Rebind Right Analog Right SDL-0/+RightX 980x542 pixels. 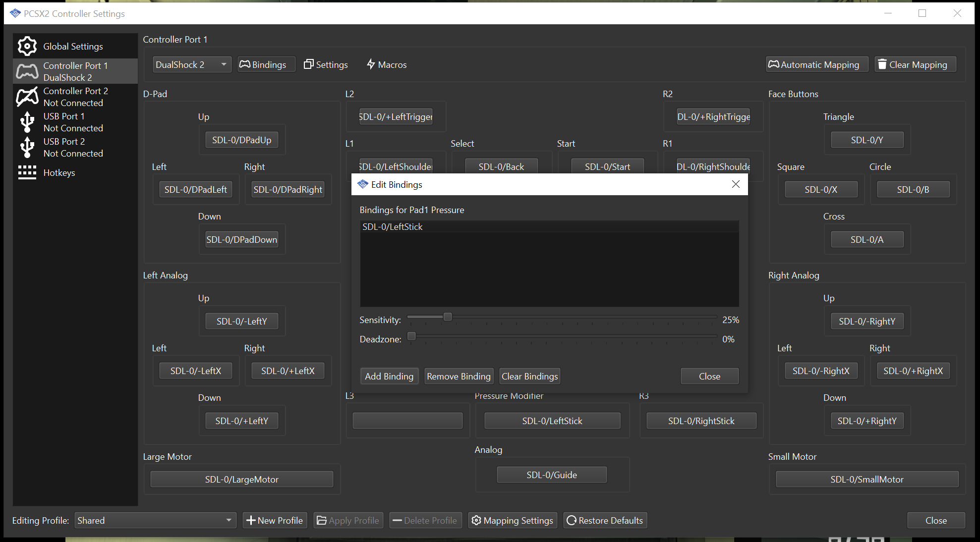point(913,371)
